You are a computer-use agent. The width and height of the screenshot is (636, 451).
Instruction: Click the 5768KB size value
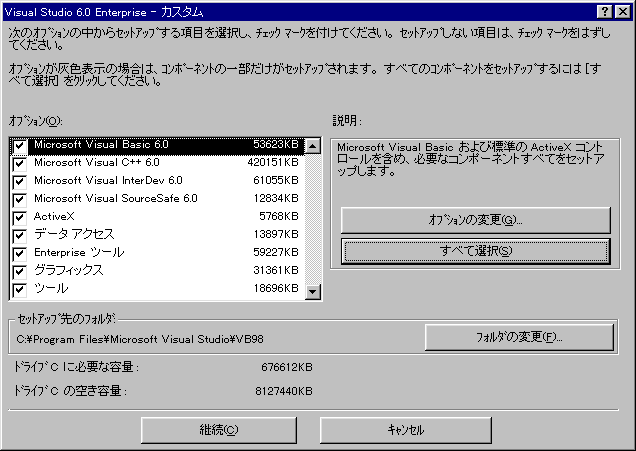279,217
